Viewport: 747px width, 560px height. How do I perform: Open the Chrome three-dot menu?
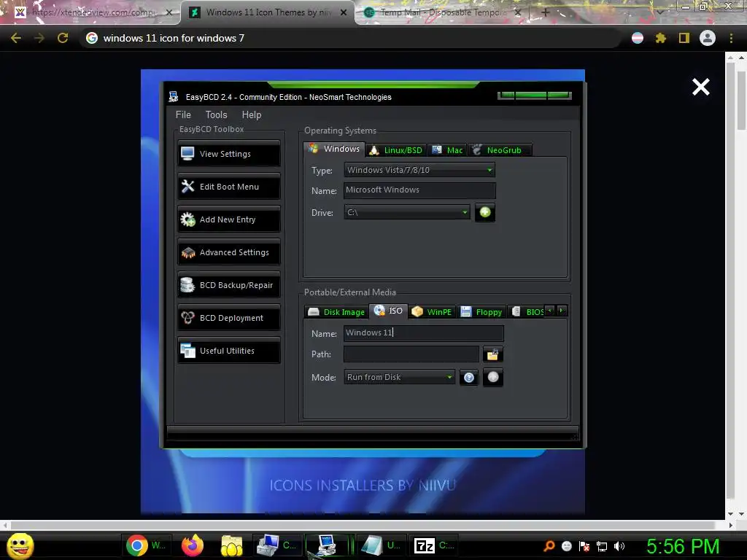pyautogui.click(x=731, y=38)
